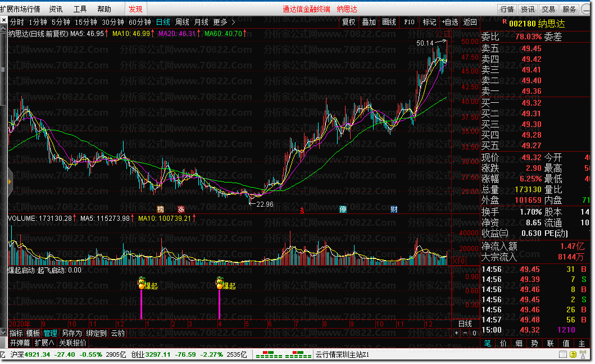This screenshot has height=364, width=595.
Task: Open the 服务 service button
Action: (x=569, y=9)
